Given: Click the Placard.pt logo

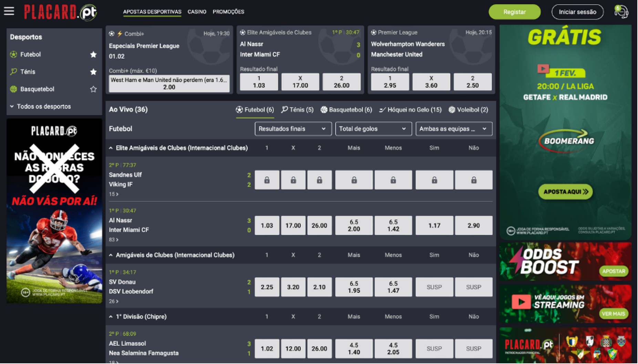Looking at the screenshot, I should (61, 12).
